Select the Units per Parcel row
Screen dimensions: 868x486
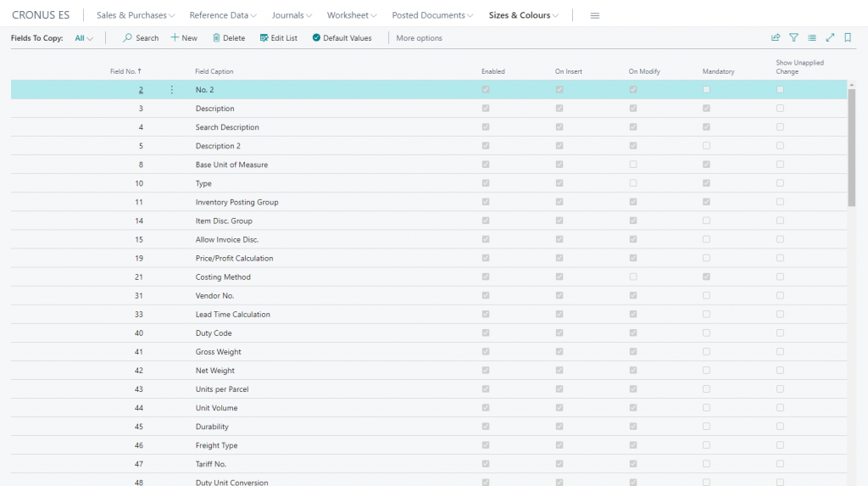pyautogui.click(x=429, y=389)
